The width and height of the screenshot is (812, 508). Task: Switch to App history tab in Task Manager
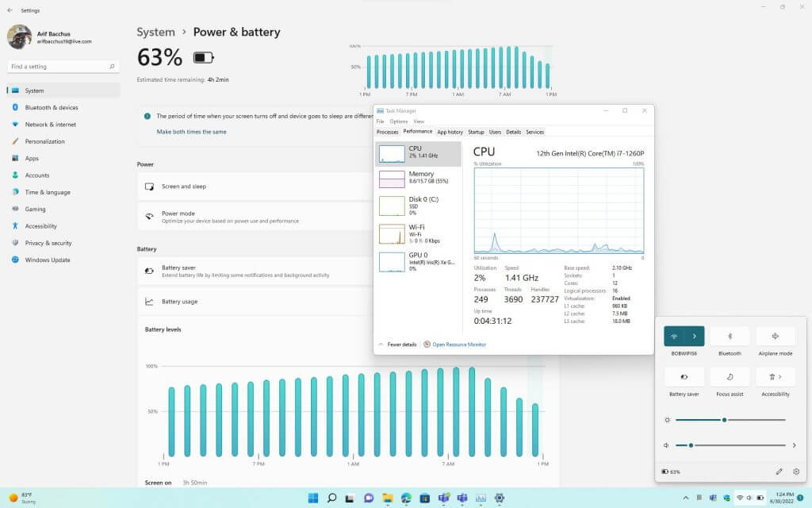(x=450, y=133)
